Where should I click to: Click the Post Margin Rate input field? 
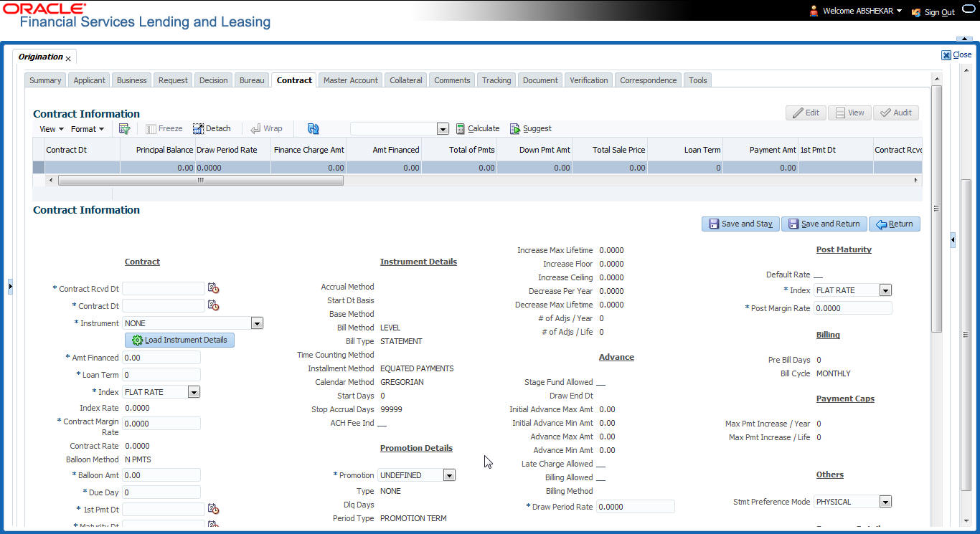click(853, 307)
